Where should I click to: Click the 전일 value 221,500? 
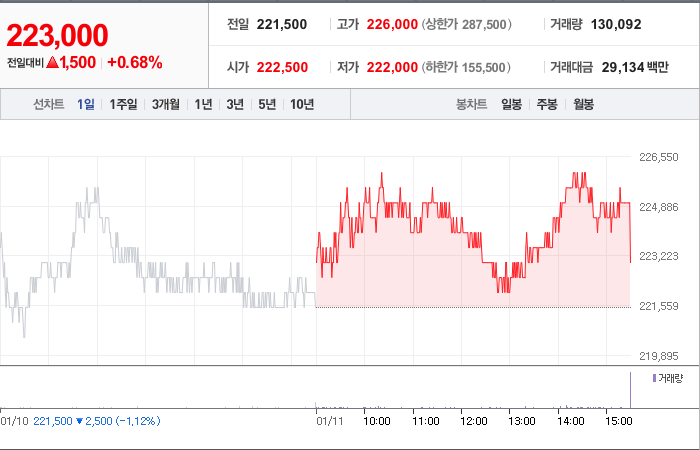click(x=282, y=24)
